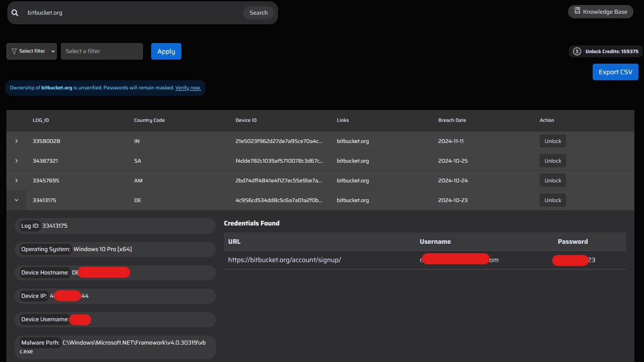The image size is (644, 362).
Task: Click country code SA
Action: coord(137,161)
